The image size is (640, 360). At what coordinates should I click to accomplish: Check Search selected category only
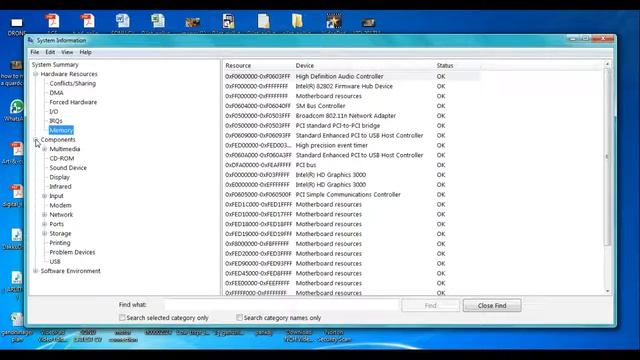click(122, 317)
